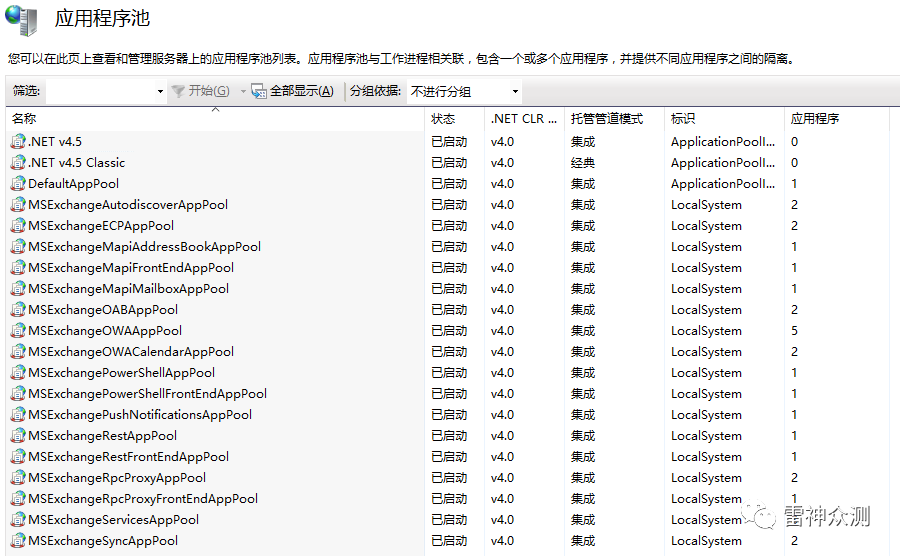The height and width of the screenshot is (556, 900).
Task: Click the MSExchangeRpcProxyAppPool icon
Action: click(x=18, y=477)
